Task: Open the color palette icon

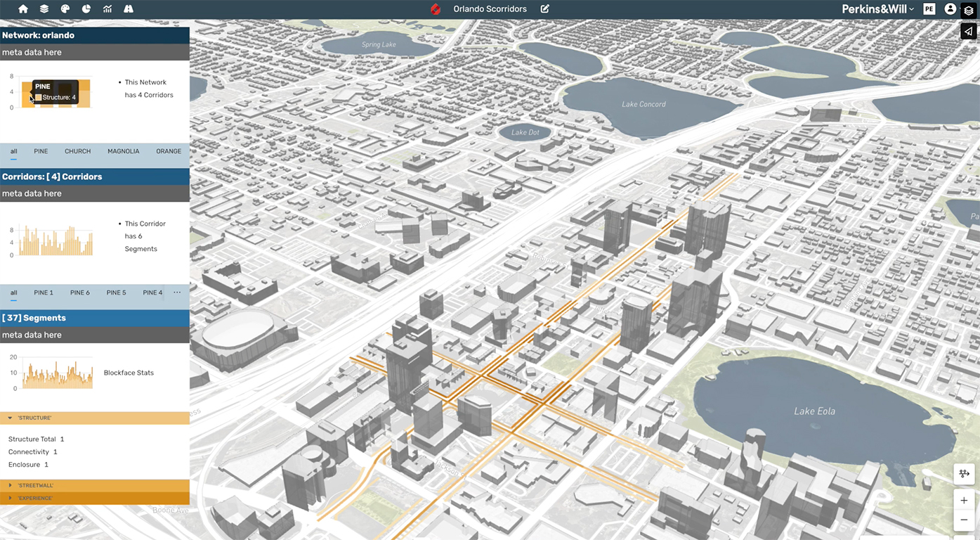Action: tap(65, 9)
